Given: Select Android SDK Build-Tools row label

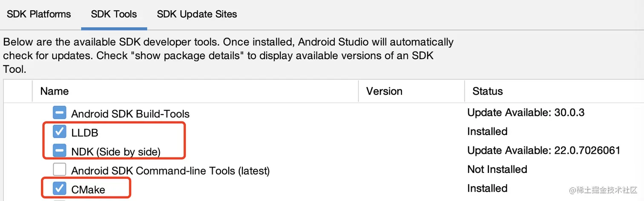Looking at the screenshot, I should click(x=130, y=114).
